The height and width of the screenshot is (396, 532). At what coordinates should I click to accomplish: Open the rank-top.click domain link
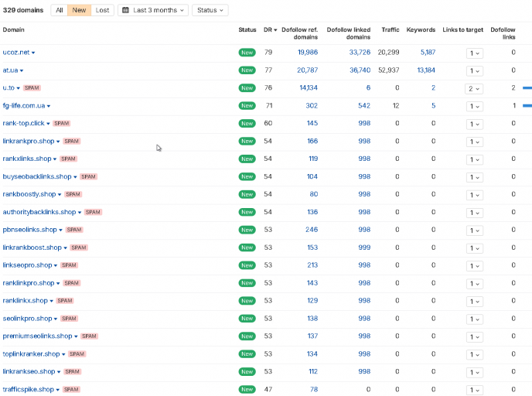tap(23, 123)
